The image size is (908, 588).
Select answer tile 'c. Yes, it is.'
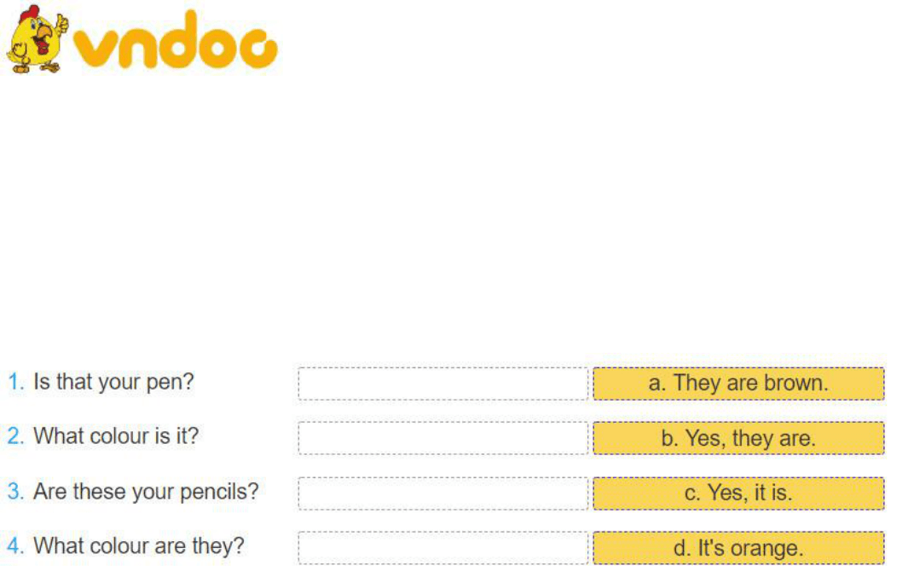coord(738,493)
